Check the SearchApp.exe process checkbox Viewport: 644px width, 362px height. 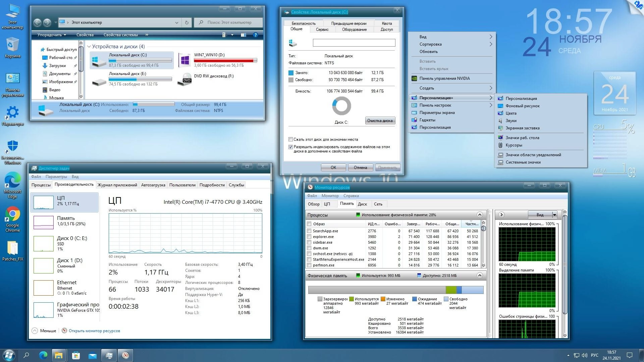pyautogui.click(x=309, y=231)
